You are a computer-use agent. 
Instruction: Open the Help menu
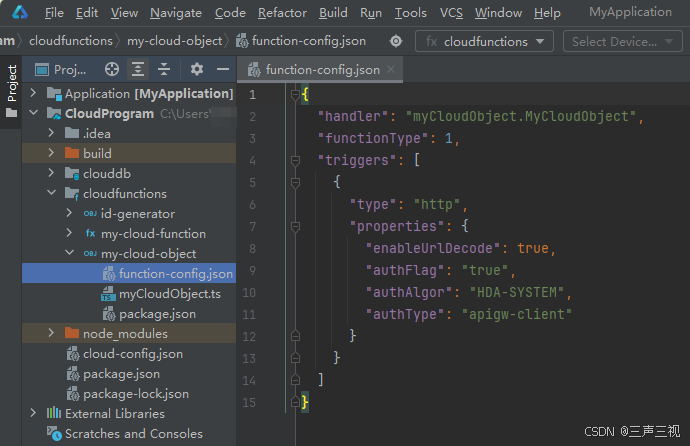point(547,13)
